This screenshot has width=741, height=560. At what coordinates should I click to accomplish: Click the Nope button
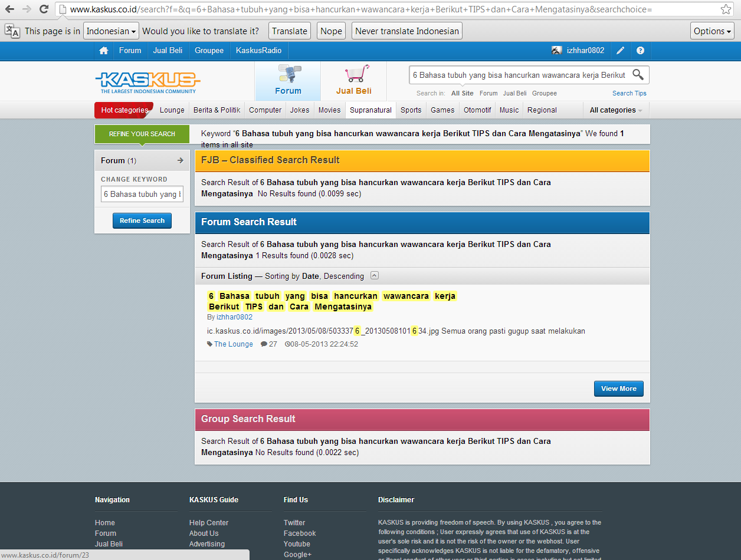(331, 31)
